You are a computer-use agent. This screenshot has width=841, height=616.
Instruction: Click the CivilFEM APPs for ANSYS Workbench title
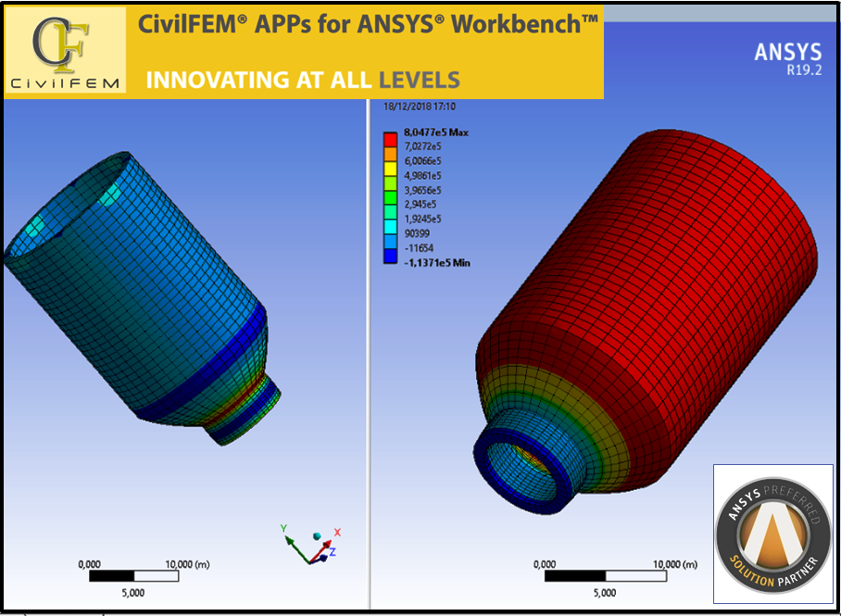tap(368, 25)
